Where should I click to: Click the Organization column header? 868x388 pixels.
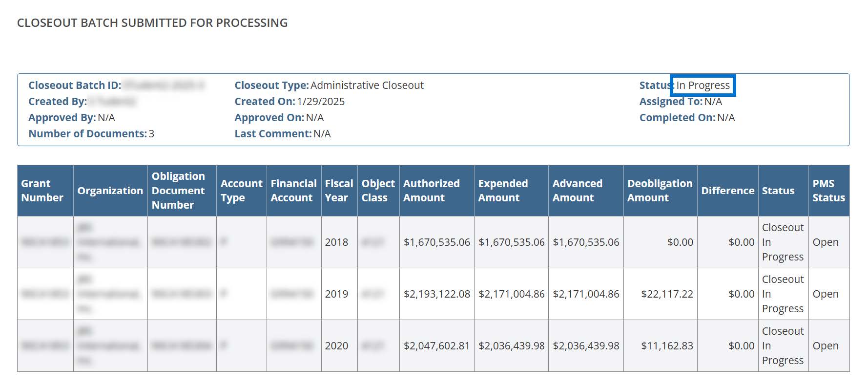point(110,191)
